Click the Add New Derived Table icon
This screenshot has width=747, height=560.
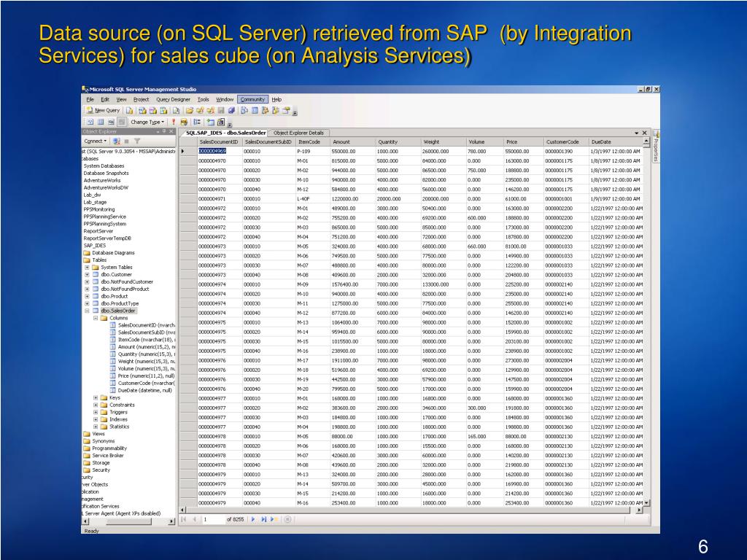(x=221, y=122)
